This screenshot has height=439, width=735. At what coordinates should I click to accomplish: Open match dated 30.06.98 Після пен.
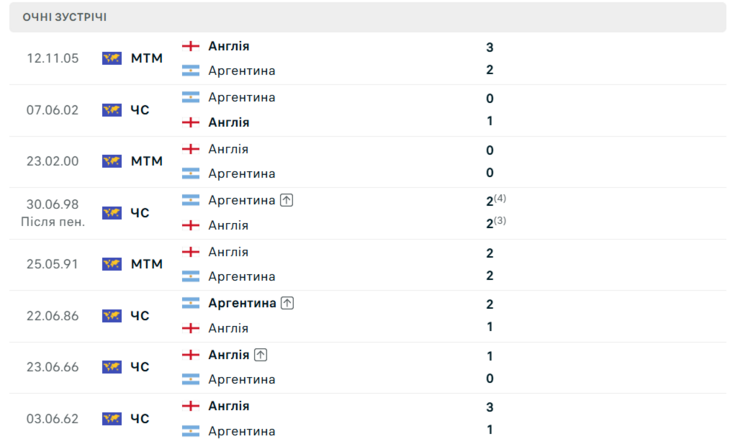point(368,213)
